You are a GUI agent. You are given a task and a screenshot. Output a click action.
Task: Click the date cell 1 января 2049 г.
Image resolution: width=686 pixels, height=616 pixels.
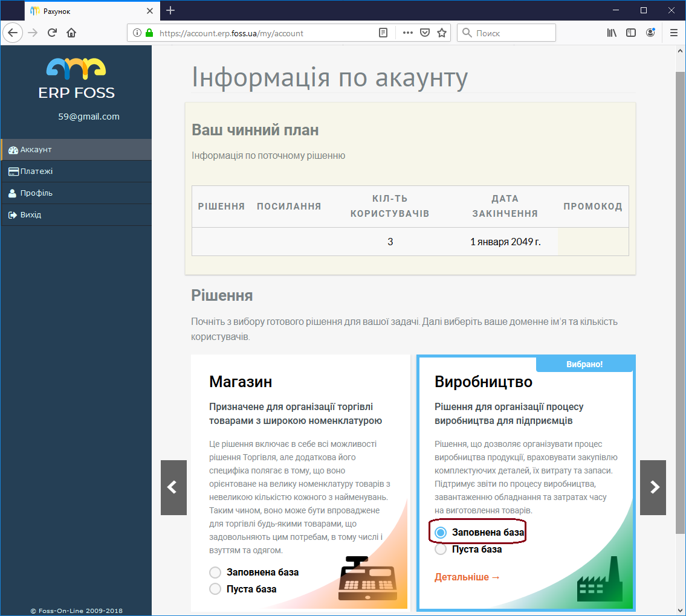(505, 242)
